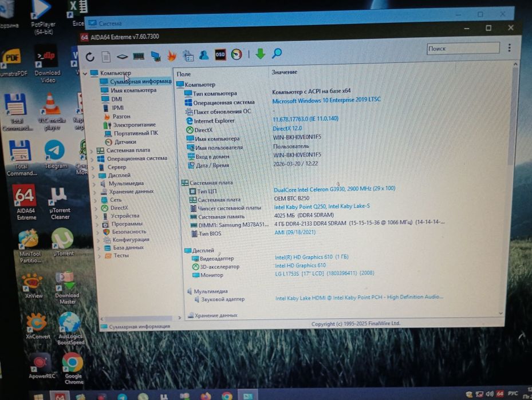The image size is (532, 400).
Task: Expand the Системная плата tree node
Action: (x=92, y=151)
